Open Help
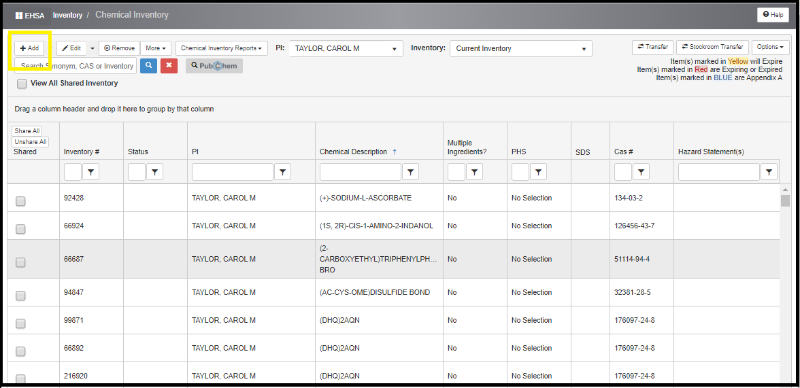The height and width of the screenshot is (388, 800). pos(772,15)
